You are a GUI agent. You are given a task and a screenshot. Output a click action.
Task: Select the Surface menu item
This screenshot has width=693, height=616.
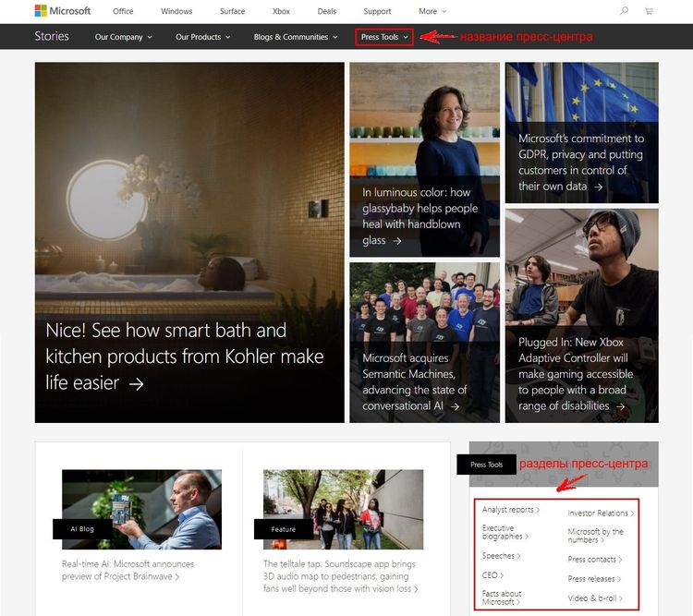coord(233,11)
